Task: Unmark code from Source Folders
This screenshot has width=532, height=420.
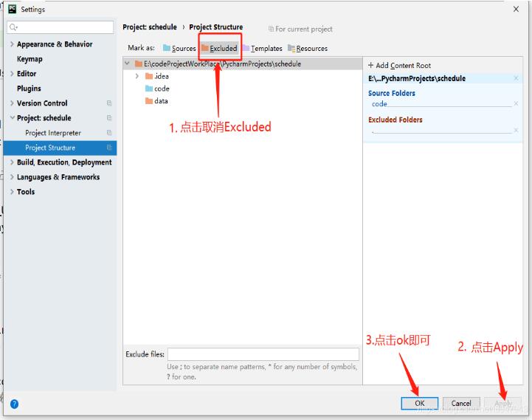Action: [516, 103]
